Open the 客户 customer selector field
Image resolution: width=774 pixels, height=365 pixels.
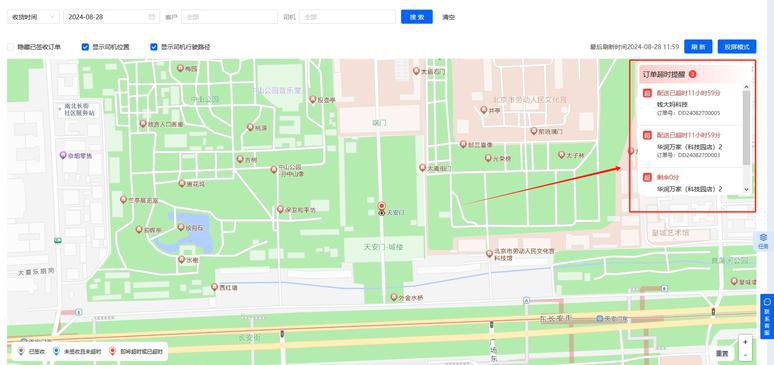coord(229,17)
